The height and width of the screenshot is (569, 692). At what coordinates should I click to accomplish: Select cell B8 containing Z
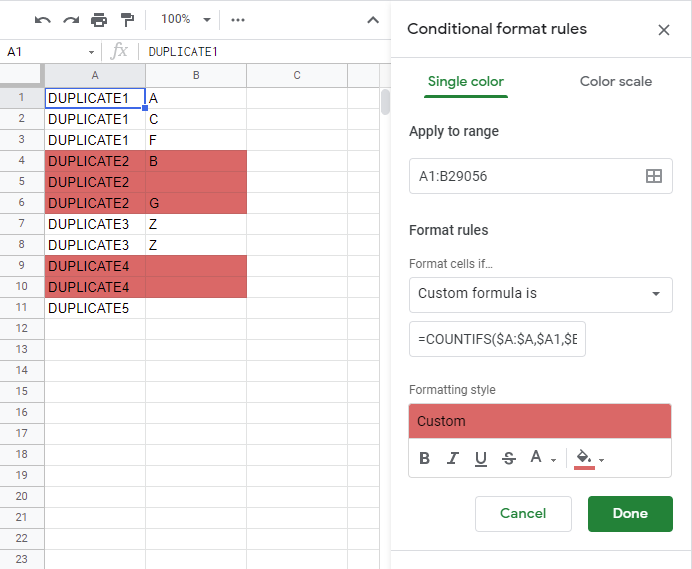[196, 245]
